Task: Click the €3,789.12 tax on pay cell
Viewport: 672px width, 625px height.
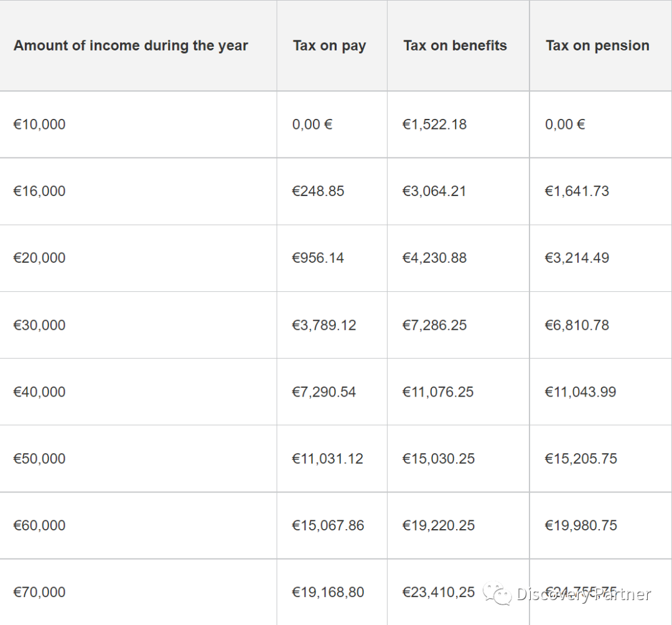Action: tap(324, 325)
